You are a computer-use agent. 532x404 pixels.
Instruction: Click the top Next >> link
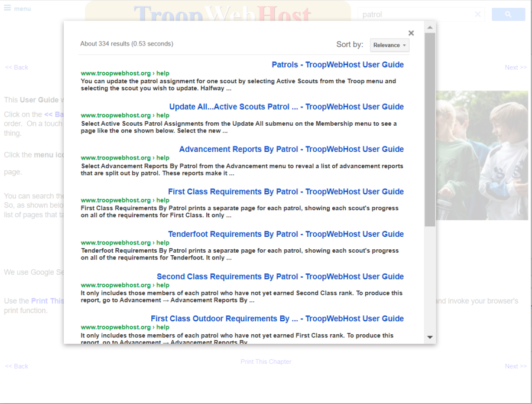click(x=515, y=67)
